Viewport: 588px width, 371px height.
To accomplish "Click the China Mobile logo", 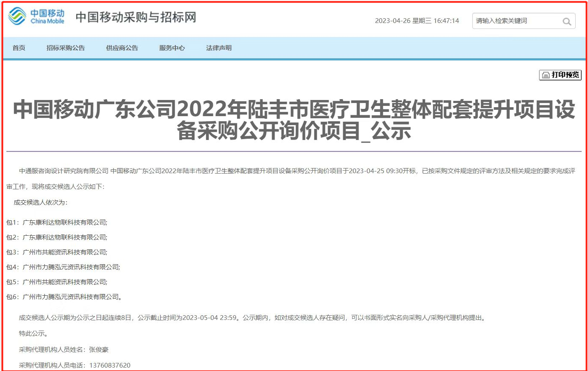I will [x=36, y=17].
